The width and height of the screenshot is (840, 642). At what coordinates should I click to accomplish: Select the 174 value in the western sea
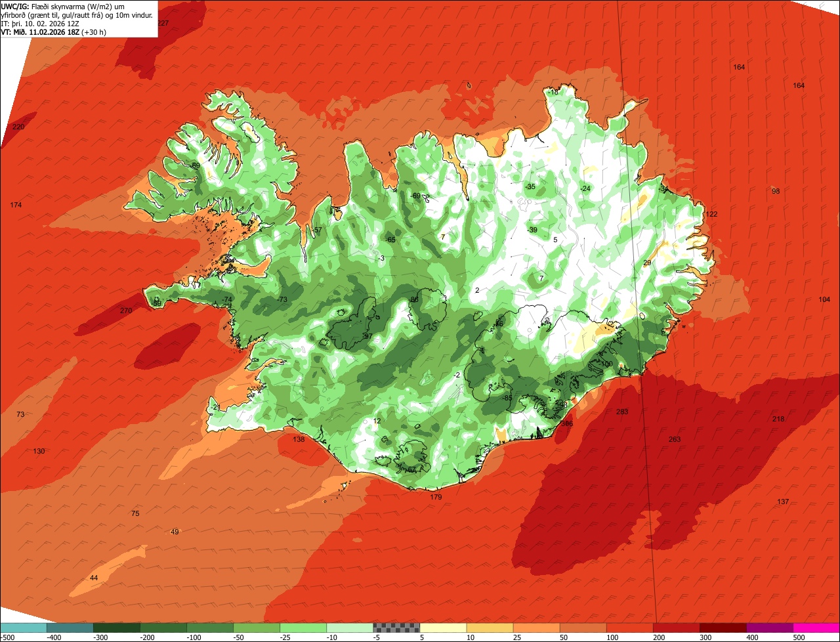[x=16, y=205]
